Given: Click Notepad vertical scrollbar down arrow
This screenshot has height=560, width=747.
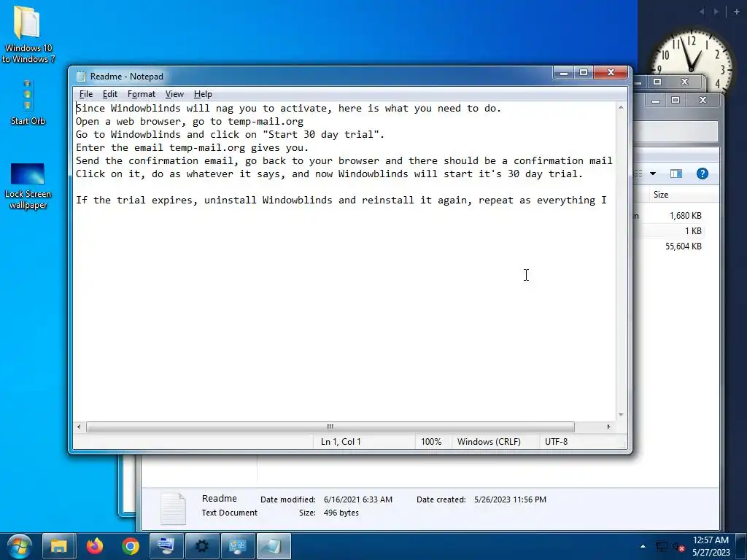Looking at the screenshot, I should point(621,415).
